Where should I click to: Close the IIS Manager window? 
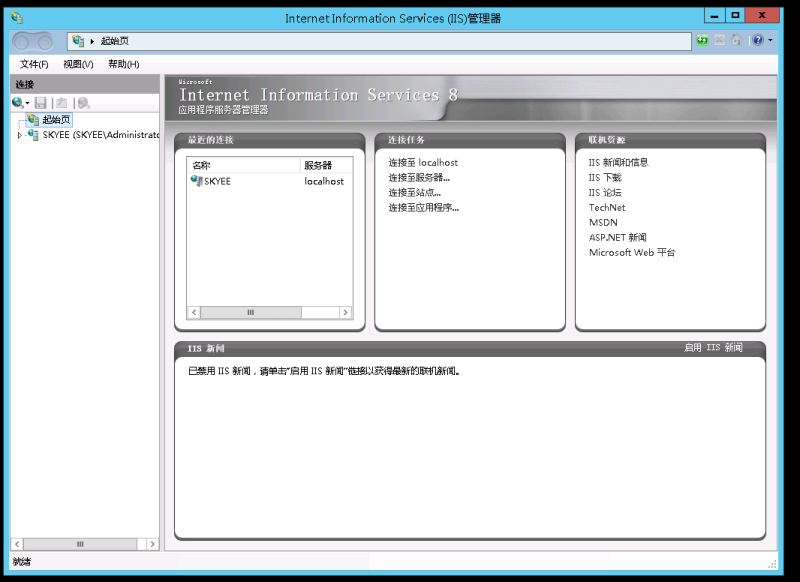coord(762,16)
